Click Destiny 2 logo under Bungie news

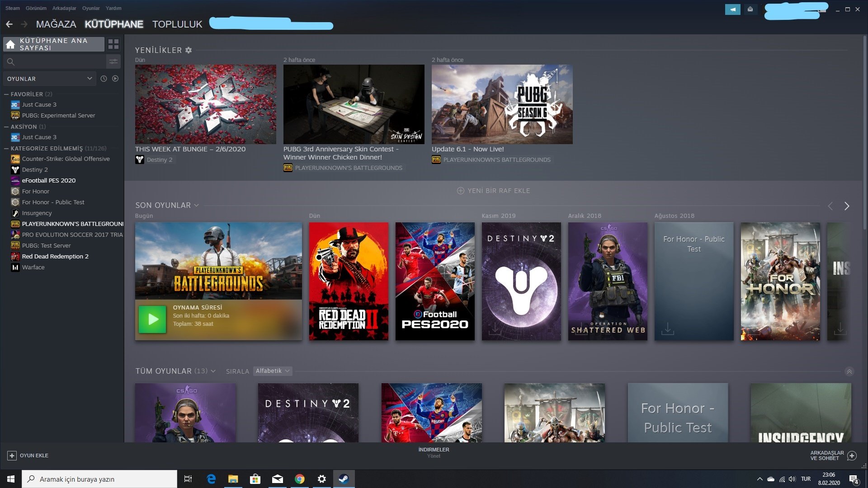coord(140,160)
